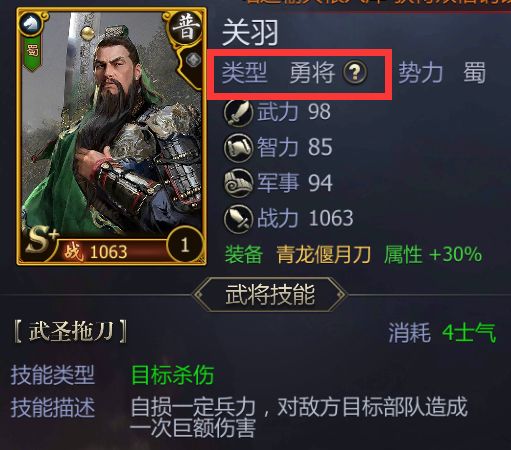Click the 目标杀伤 skill type text
This screenshot has height=450, width=511.
(x=173, y=375)
